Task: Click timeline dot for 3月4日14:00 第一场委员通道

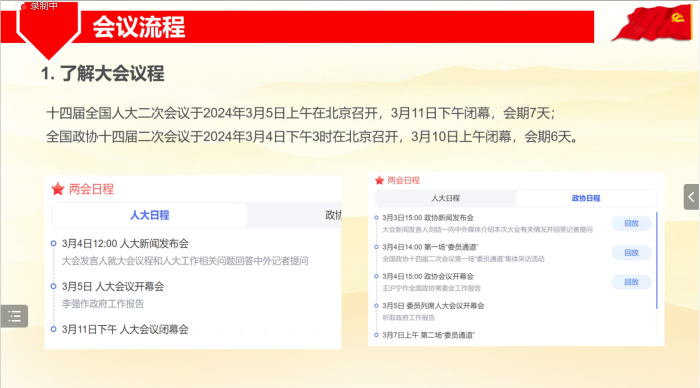Action: point(376,247)
